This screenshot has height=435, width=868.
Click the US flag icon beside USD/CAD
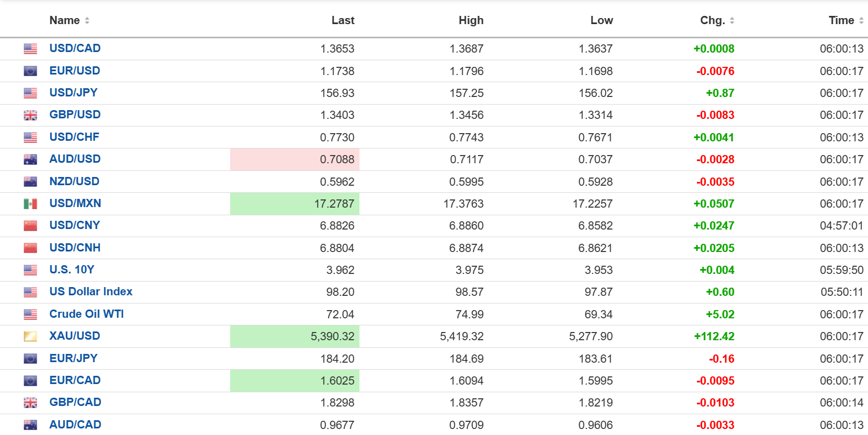point(30,49)
